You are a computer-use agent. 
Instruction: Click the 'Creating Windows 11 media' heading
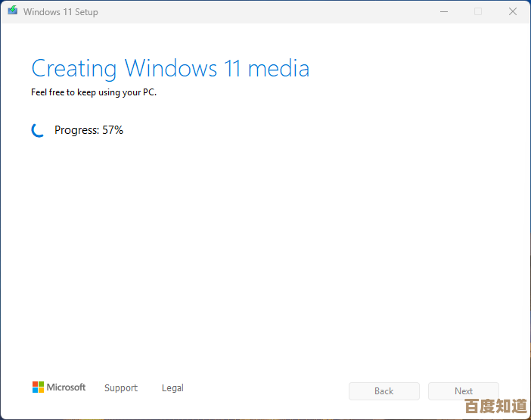[x=170, y=68]
